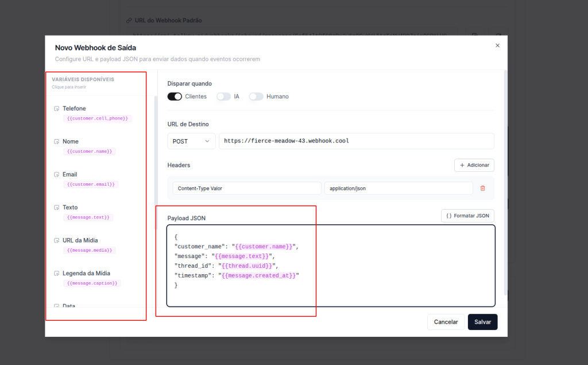The image size is (588, 365).
Task: Delete the Content-Type header with trash icon
Action: pyautogui.click(x=482, y=188)
